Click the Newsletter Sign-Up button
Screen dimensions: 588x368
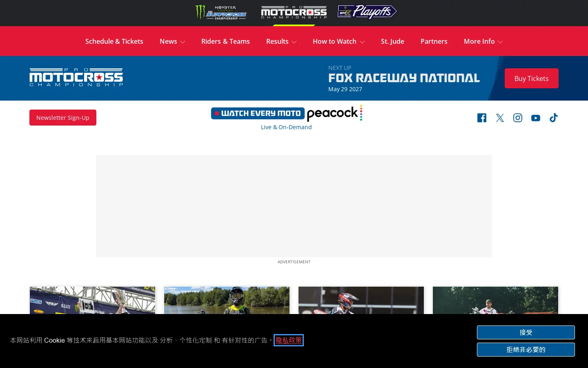coord(63,118)
